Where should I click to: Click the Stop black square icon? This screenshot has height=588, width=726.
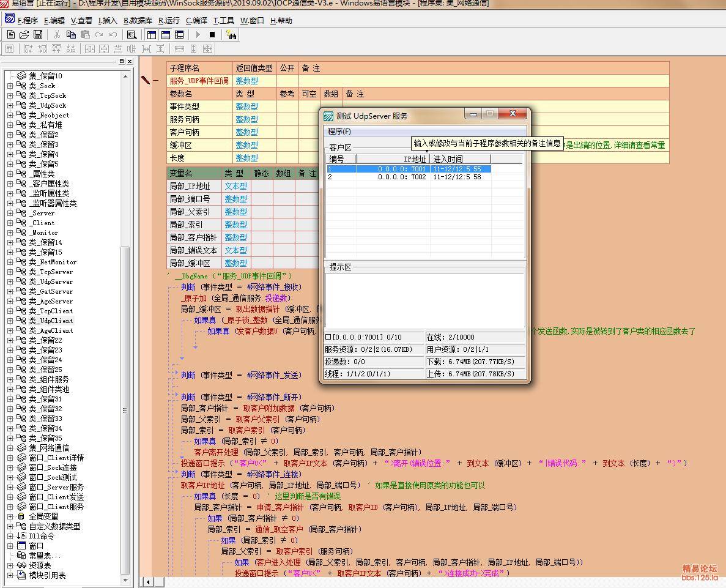coord(212,34)
